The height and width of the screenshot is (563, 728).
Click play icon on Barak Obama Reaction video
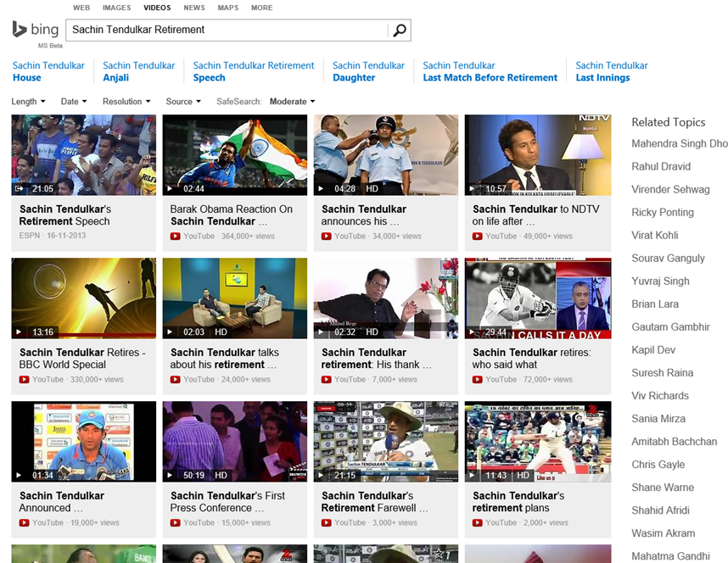pos(170,188)
